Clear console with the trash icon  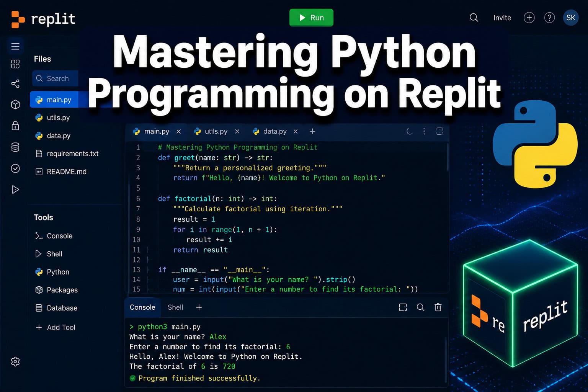[438, 307]
